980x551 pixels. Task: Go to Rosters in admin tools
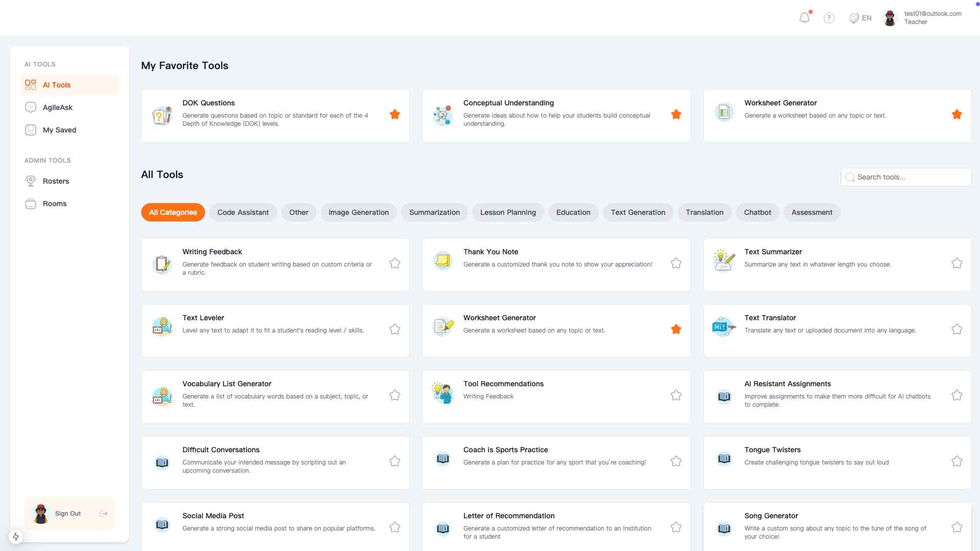[x=56, y=181]
